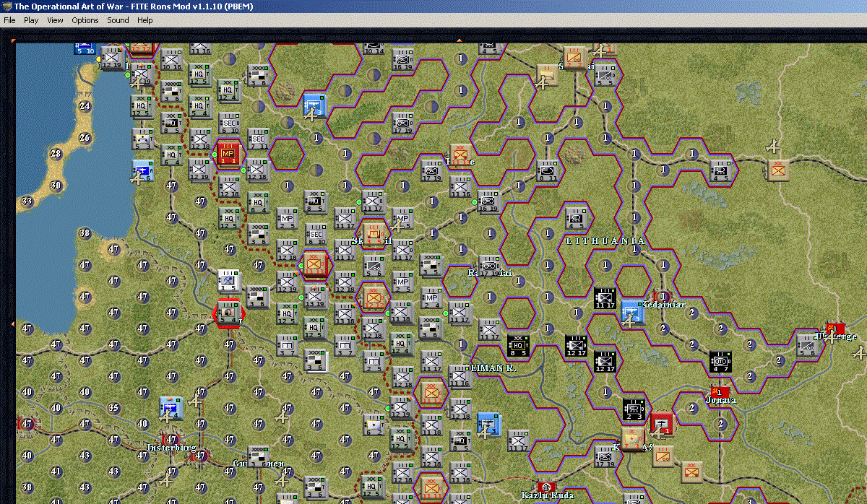This screenshot has width=867, height=504.
Task: Click the hex marked 30 on the spit
Action: [56, 186]
